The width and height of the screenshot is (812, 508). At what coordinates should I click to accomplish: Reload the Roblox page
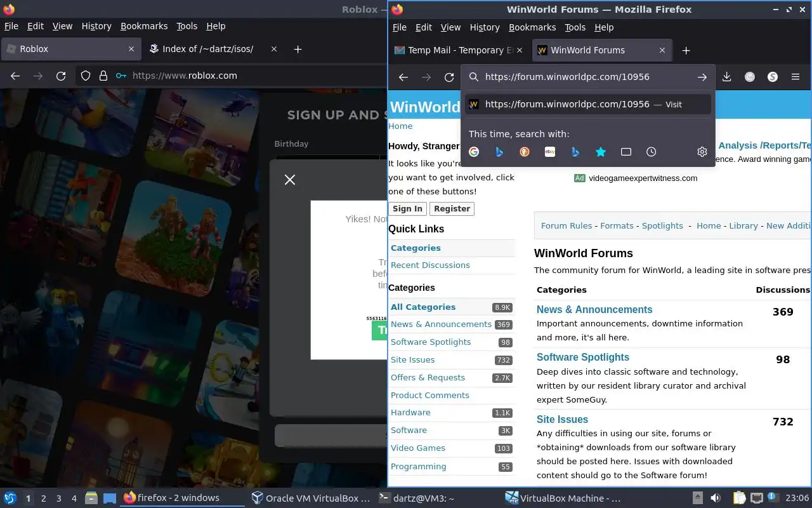pos(61,76)
